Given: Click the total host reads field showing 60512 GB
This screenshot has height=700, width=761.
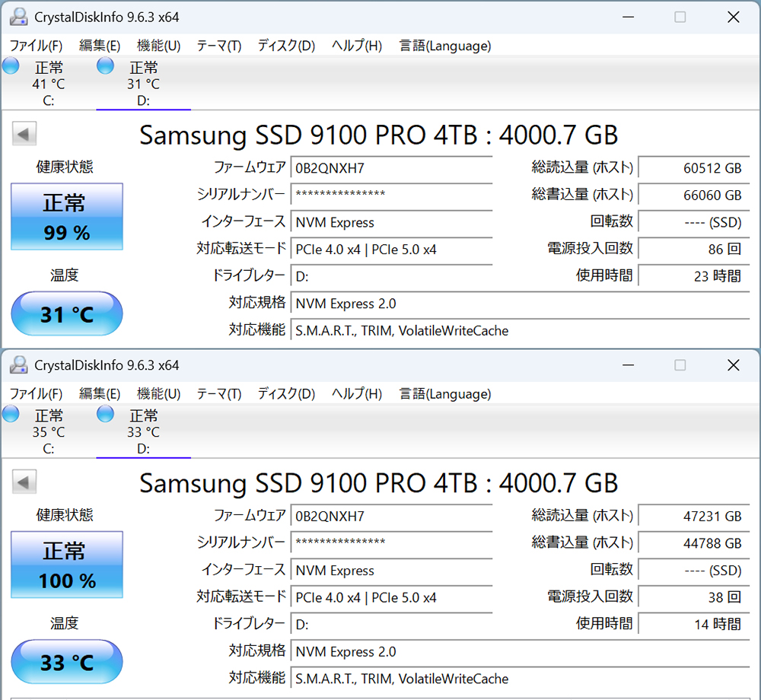Looking at the screenshot, I should click(x=694, y=168).
